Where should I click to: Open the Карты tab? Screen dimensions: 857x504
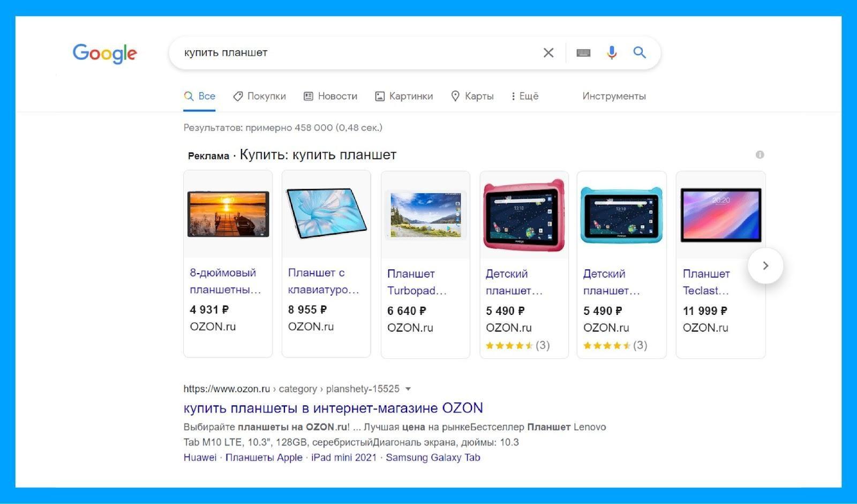[472, 96]
